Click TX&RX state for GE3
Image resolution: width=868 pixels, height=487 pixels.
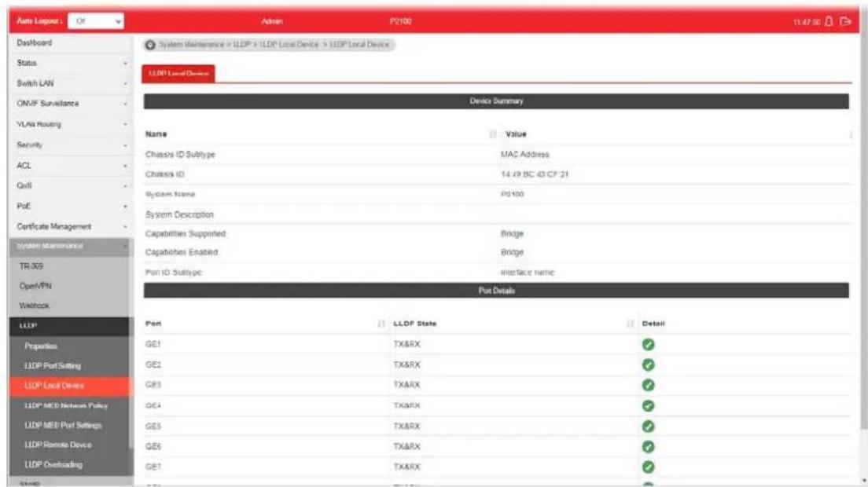point(407,385)
